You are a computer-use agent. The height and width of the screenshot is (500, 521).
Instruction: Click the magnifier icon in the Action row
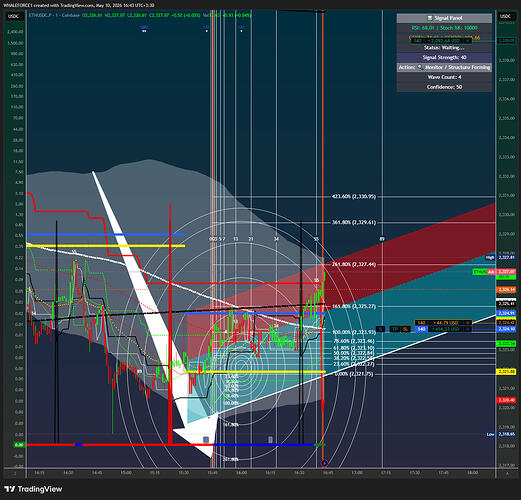pyautogui.click(x=420, y=67)
